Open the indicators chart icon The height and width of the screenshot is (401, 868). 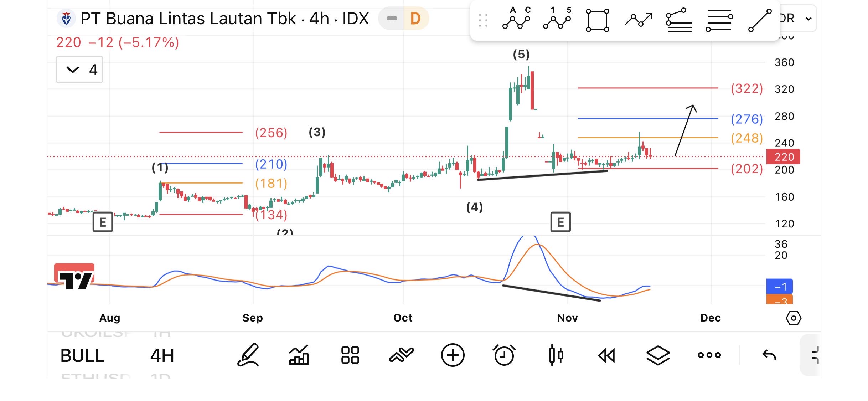299,355
